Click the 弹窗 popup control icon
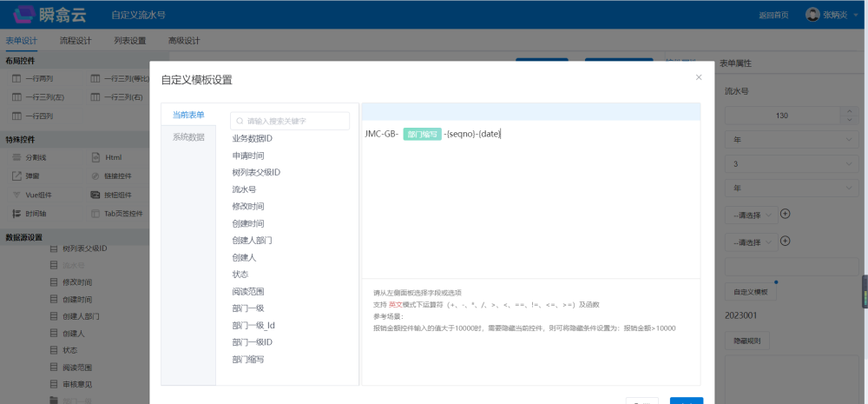 [17, 176]
